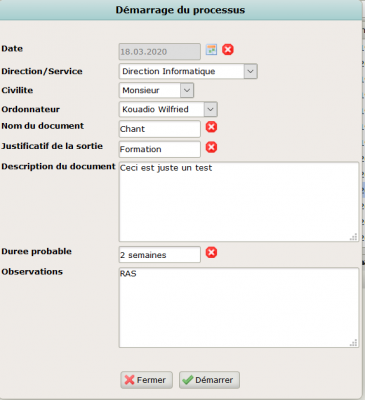Clear the Duree probable field

pos(211,253)
